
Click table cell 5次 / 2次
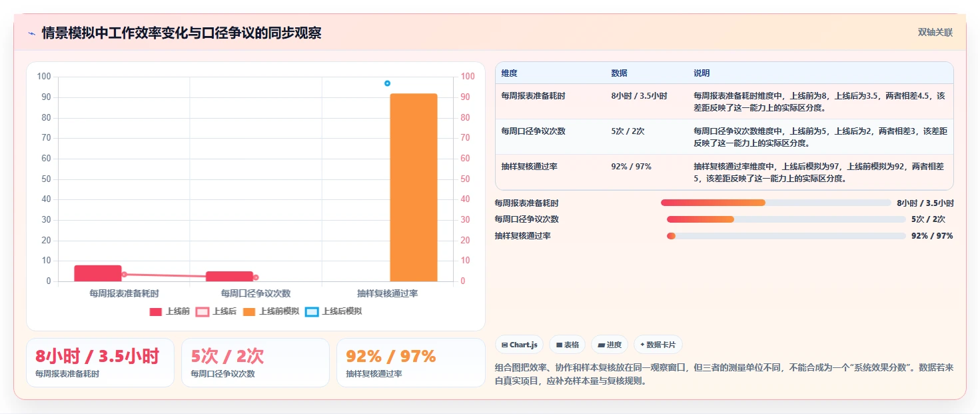pos(628,131)
